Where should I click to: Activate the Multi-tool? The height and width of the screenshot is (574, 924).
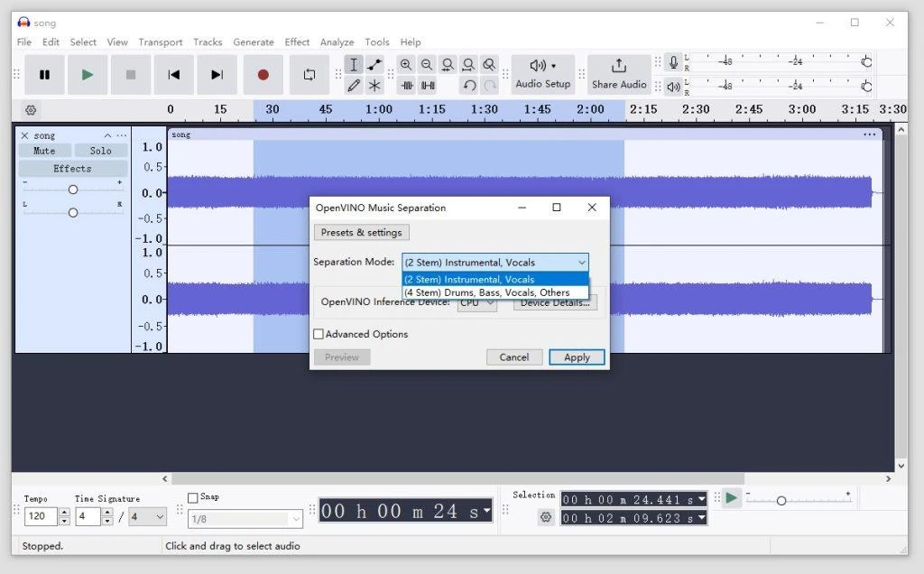[x=374, y=85]
